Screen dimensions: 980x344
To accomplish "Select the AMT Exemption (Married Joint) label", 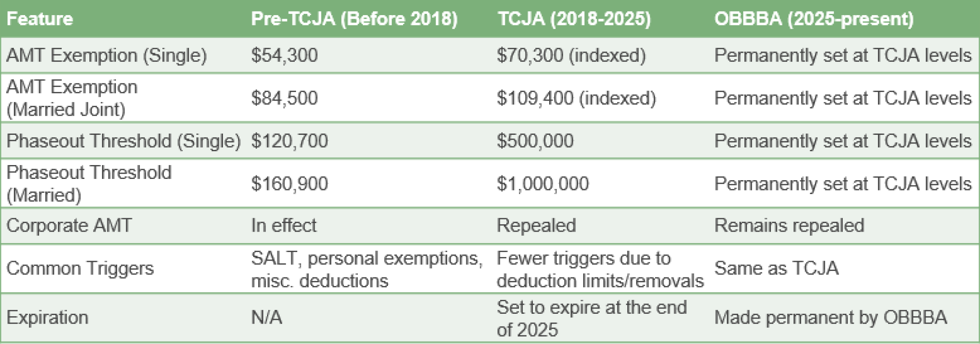I will coord(72,98).
